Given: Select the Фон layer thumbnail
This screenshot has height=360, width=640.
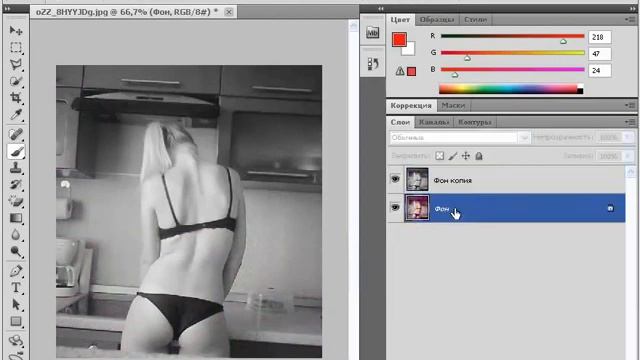Looking at the screenshot, I should pyautogui.click(x=417, y=208).
